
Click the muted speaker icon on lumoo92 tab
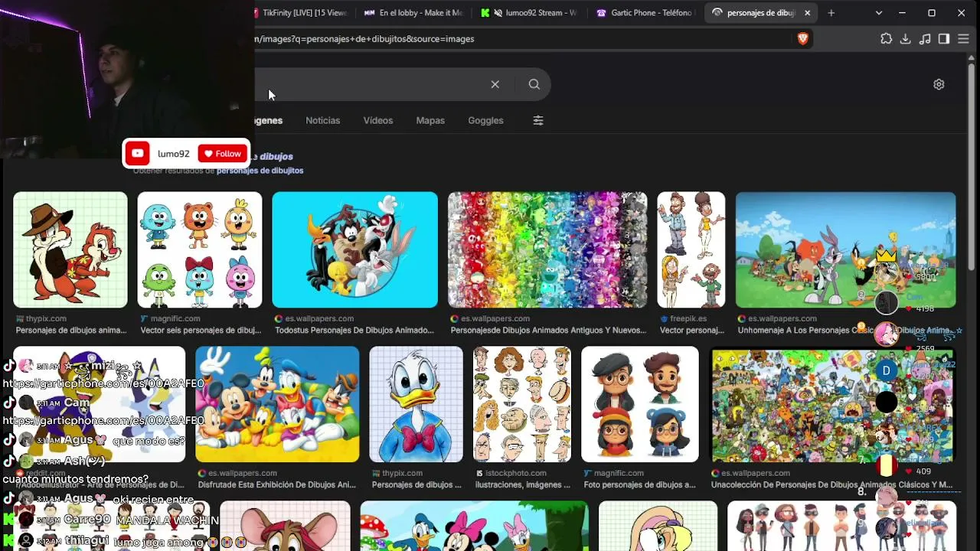[x=498, y=13]
